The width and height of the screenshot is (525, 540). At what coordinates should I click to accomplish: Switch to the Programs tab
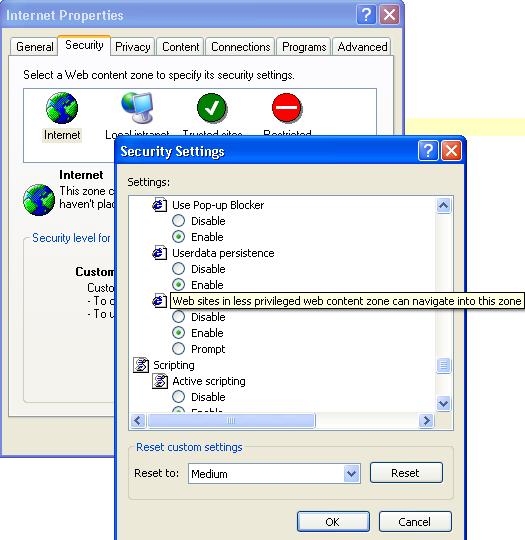click(x=304, y=47)
